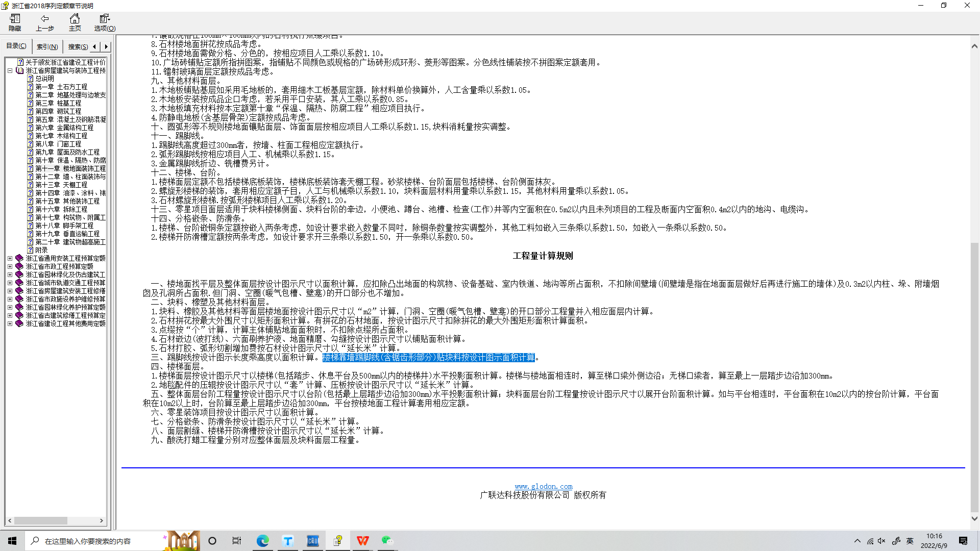Expand the 浙江省市政工程预算定额 node
The height and width of the screenshot is (551, 980).
point(10,266)
